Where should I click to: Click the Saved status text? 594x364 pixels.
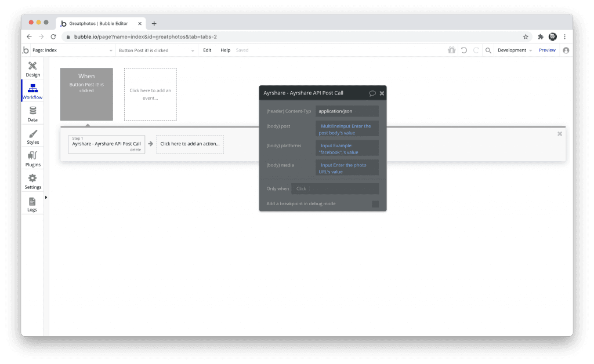(242, 50)
